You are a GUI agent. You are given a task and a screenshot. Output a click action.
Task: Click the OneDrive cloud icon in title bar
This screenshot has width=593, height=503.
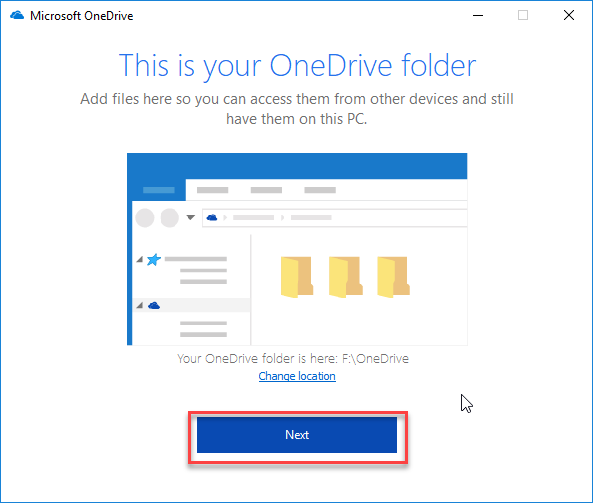[17, 16]
